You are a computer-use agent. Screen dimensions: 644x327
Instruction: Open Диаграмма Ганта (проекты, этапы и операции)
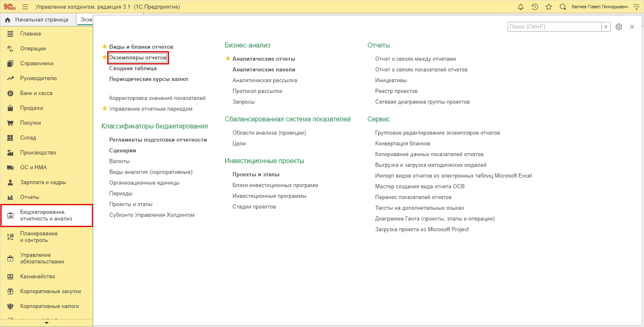pos(435,219)
